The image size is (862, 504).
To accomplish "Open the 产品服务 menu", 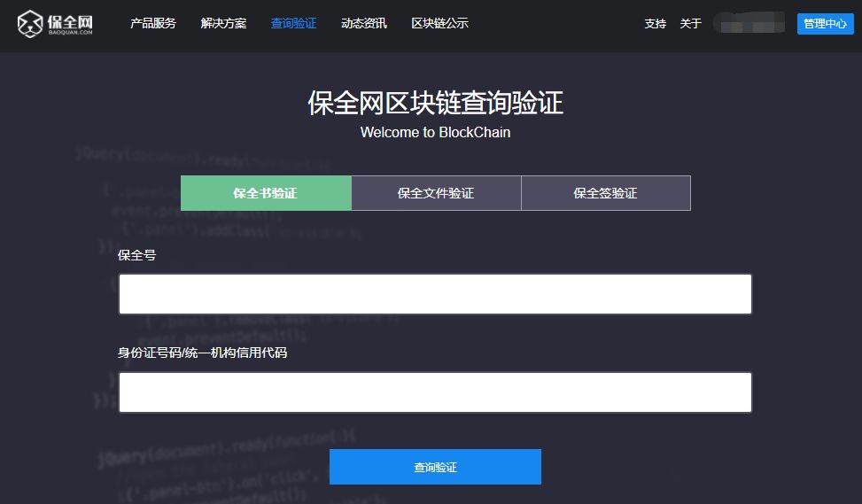I will click(153, 23).
